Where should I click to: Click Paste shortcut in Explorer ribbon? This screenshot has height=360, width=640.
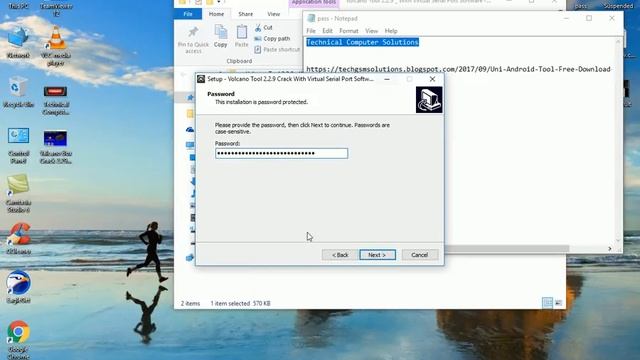click(x=277, y=49)
